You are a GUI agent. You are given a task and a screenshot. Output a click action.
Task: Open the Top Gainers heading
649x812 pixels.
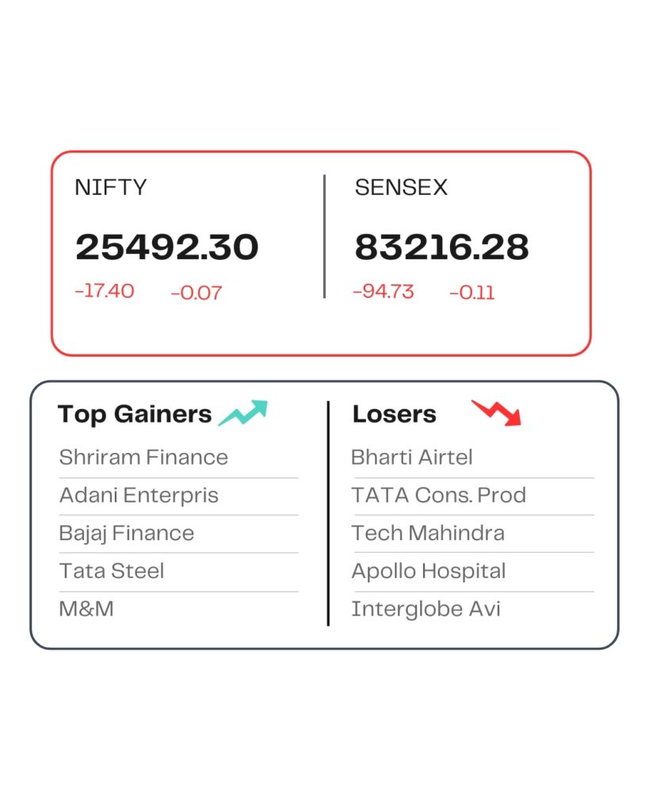point(135,414)
